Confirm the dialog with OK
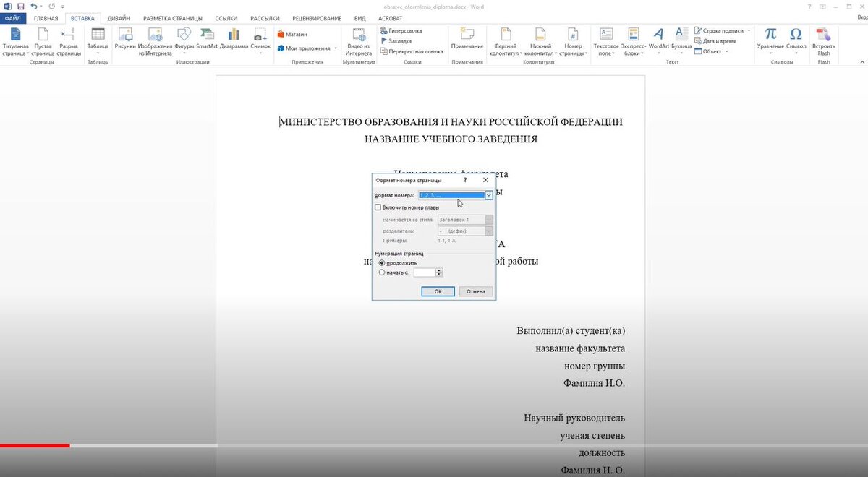Screen dimensions: 868x477 [438, 291]
